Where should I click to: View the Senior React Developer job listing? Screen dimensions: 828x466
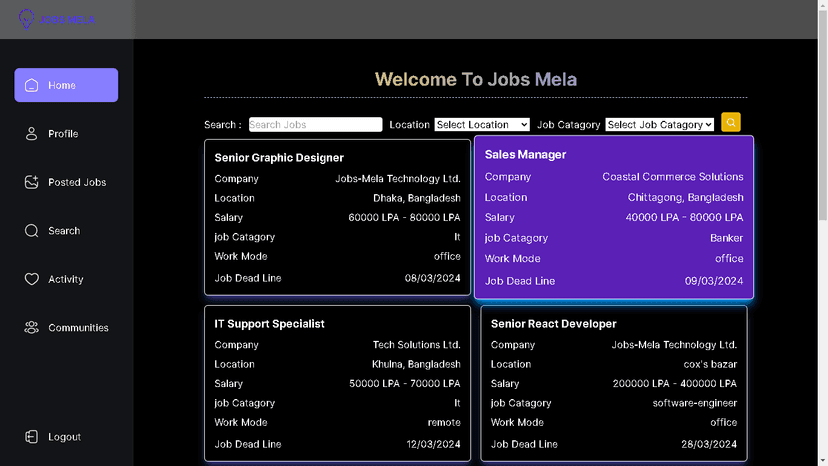pyautogui.click(x=613, y=383)
